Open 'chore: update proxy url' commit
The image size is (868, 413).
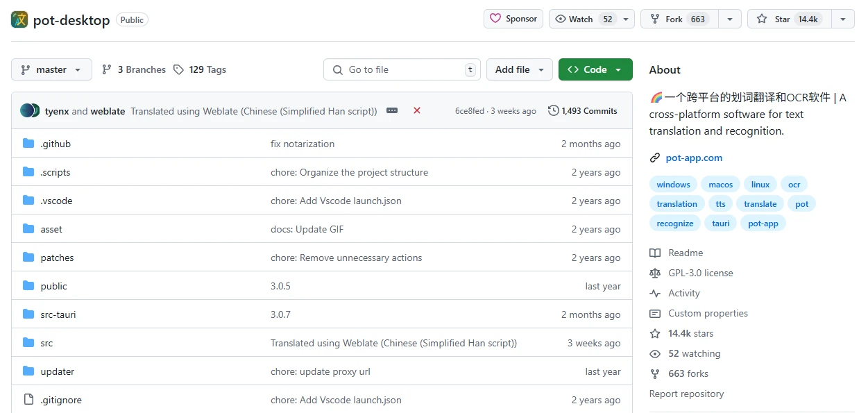click(321, 371)
